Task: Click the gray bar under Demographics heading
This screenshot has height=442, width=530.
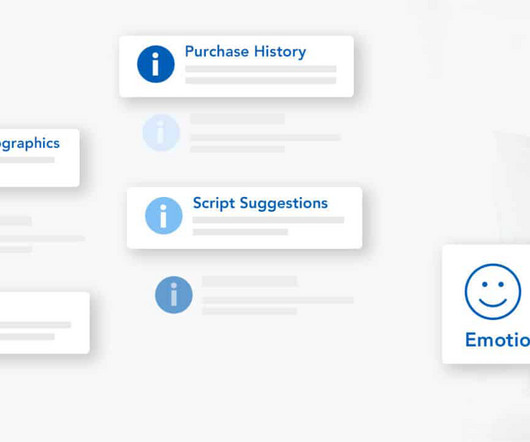Action: pos(27,160)
